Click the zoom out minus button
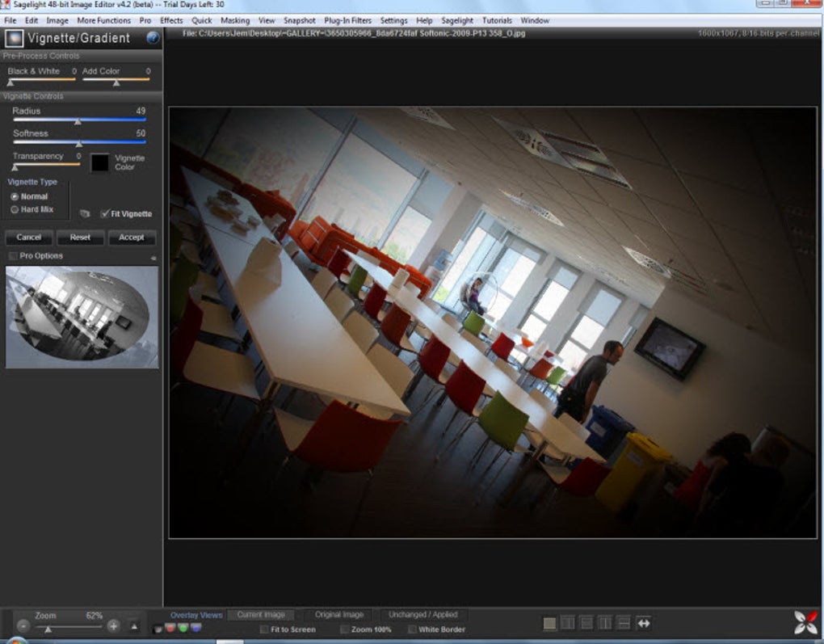Screen dimensions: 824x644 23,625
